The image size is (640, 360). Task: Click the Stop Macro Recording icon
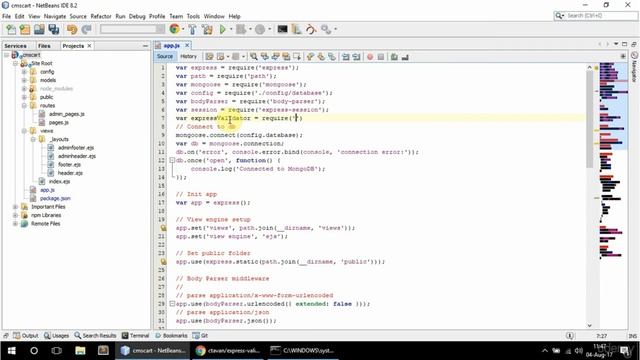point(381,57)
